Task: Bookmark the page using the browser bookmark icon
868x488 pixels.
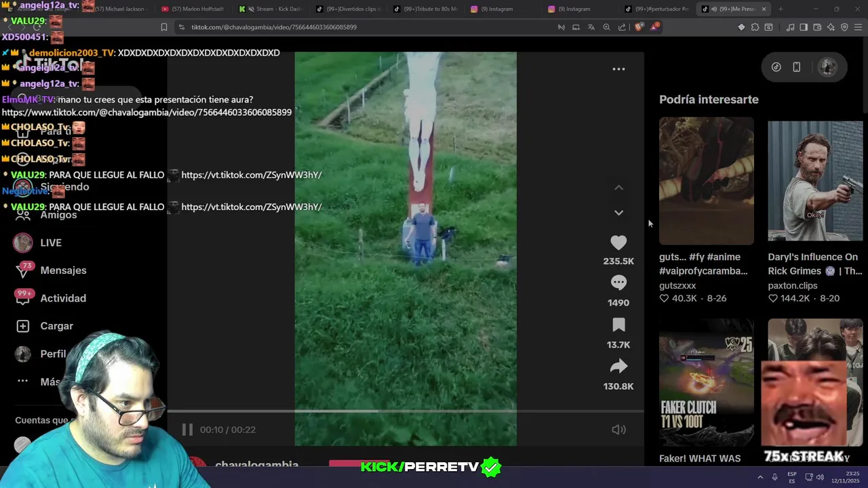Action: (x=164, y=27)
